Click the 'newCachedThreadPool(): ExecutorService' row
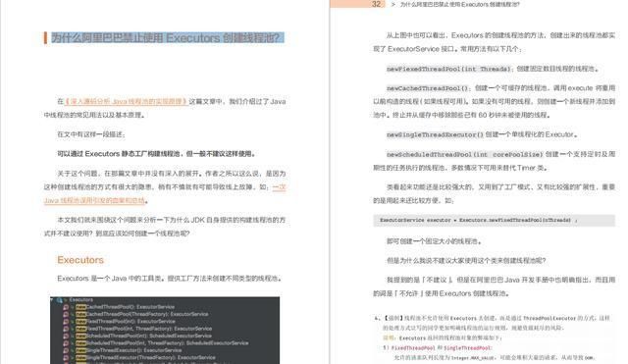Image resolution: width=628 pixels, height=364 pixels. tap(126, 307)
